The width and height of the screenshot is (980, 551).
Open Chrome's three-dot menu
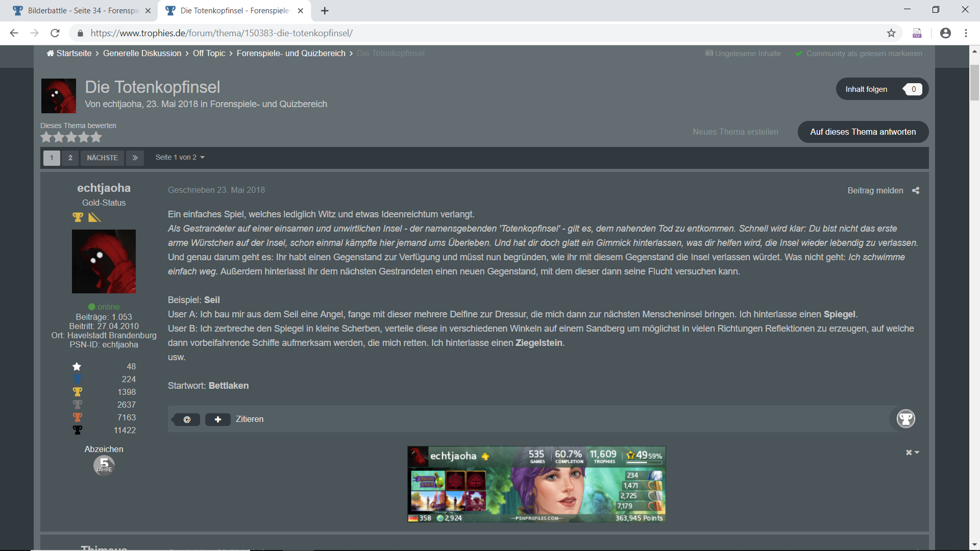click(x=966, y=33)
